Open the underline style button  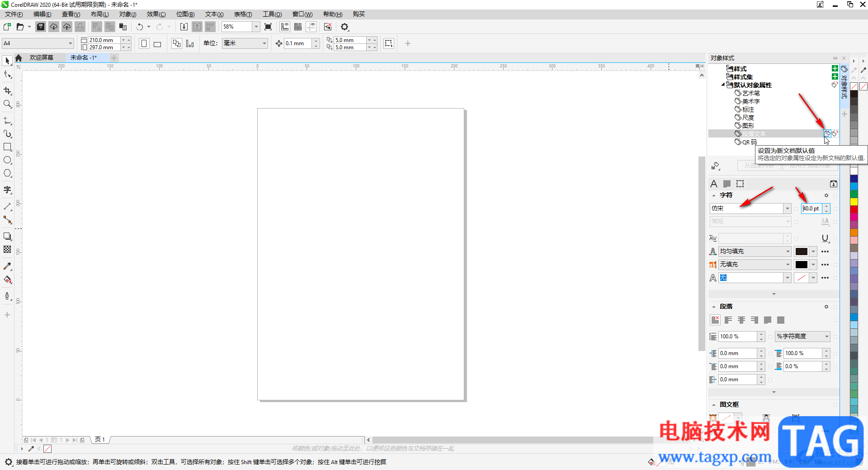pyautogui.click(x=825, y=238)
